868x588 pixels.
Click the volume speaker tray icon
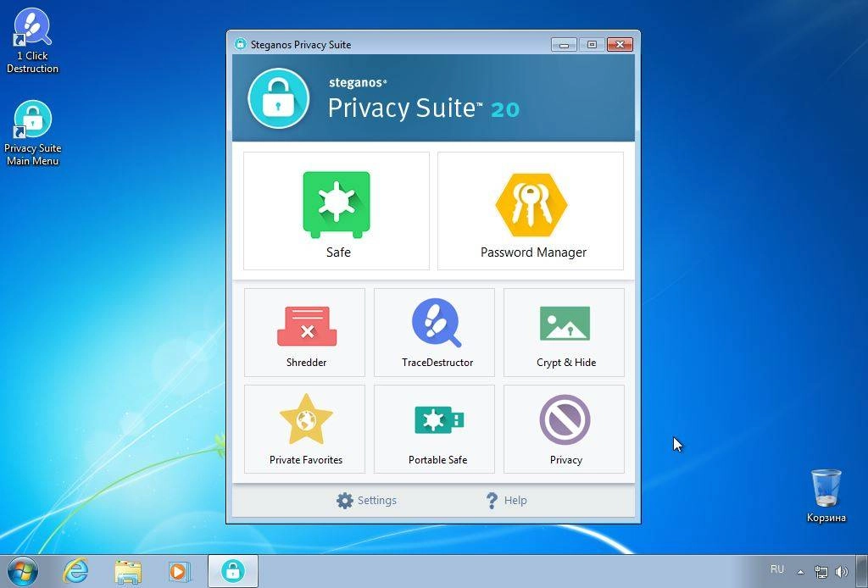(x=842, y=571)
